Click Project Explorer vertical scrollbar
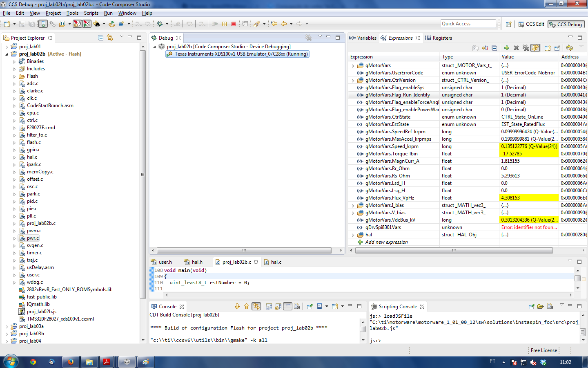 (143, 175)
